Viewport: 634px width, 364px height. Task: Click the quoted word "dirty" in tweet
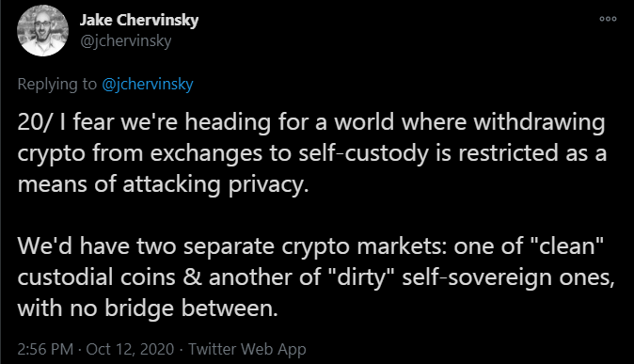click(x=361, y=277)
